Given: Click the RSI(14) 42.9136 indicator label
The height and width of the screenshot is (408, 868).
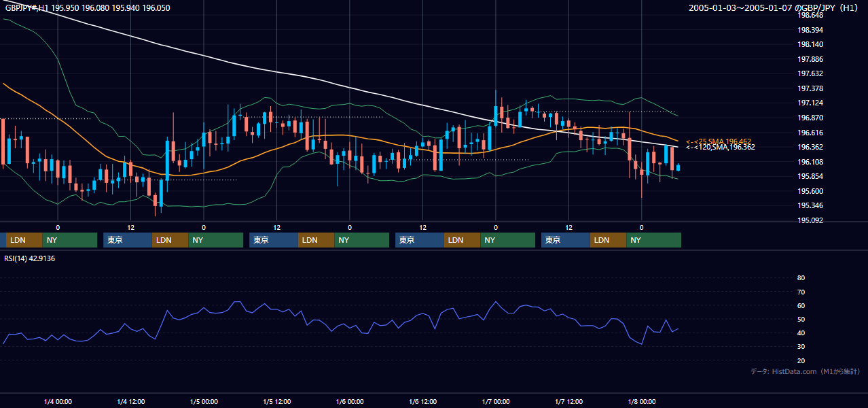Looking at the screenshot, I should coord(30,258).
